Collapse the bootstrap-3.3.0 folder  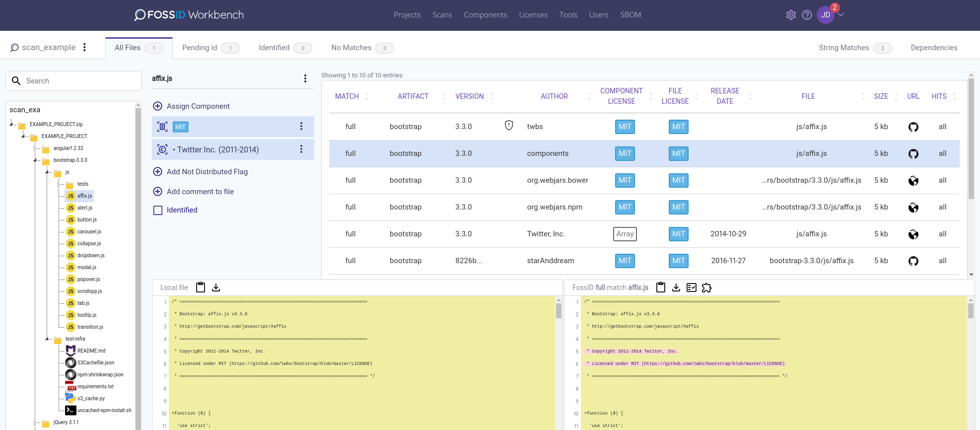36,160
